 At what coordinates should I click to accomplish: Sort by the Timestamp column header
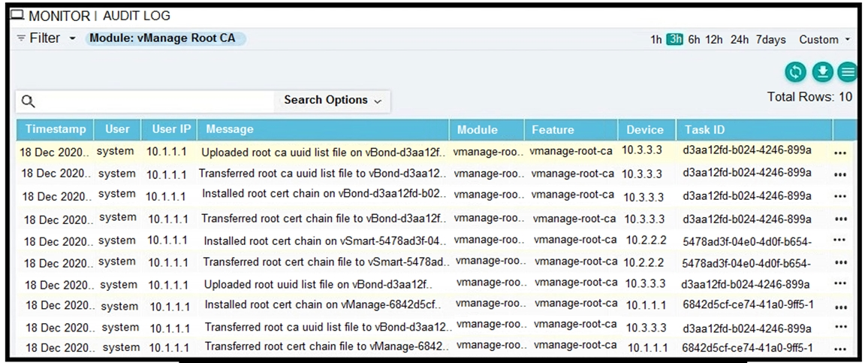click(x=55, y=129)
